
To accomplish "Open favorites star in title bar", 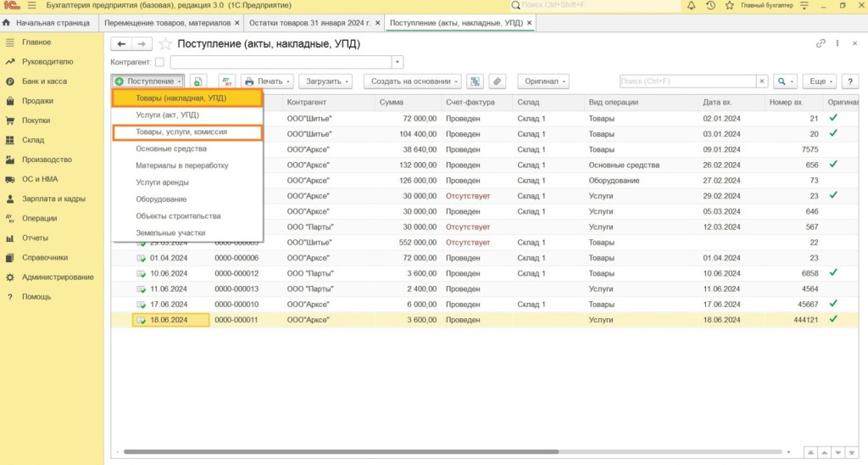I will (730, 6).
